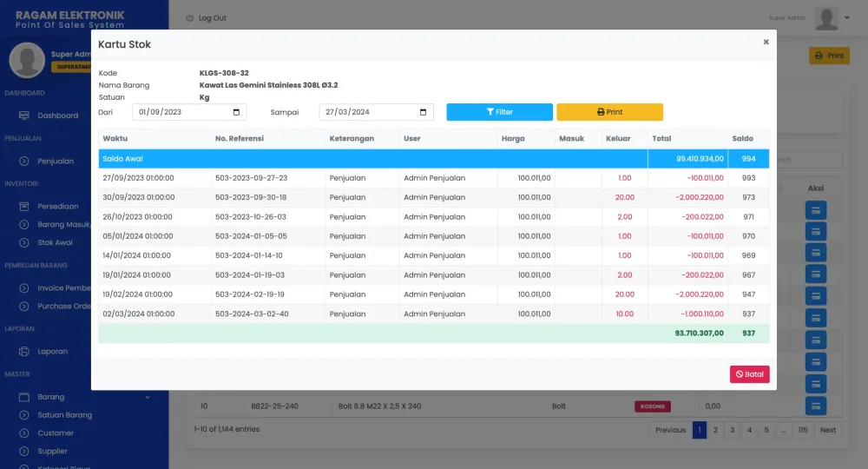
Task: Click reference 503-2024-01-05-05
Action: pyautogui.click(x=251, y=236)
